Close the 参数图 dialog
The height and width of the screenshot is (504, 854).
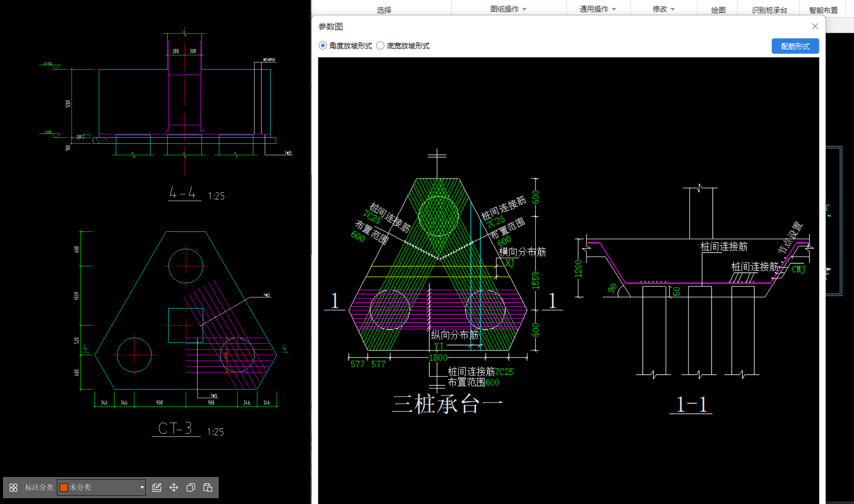[815, 26]
